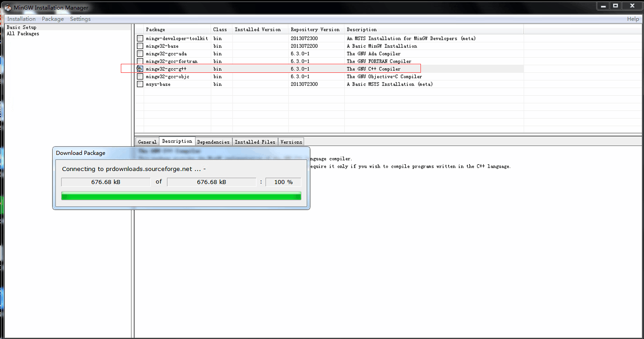This screenshot has width=644, height=339.
Task: Switch to the Dependencies tab
Action: [x=213, y=142]
